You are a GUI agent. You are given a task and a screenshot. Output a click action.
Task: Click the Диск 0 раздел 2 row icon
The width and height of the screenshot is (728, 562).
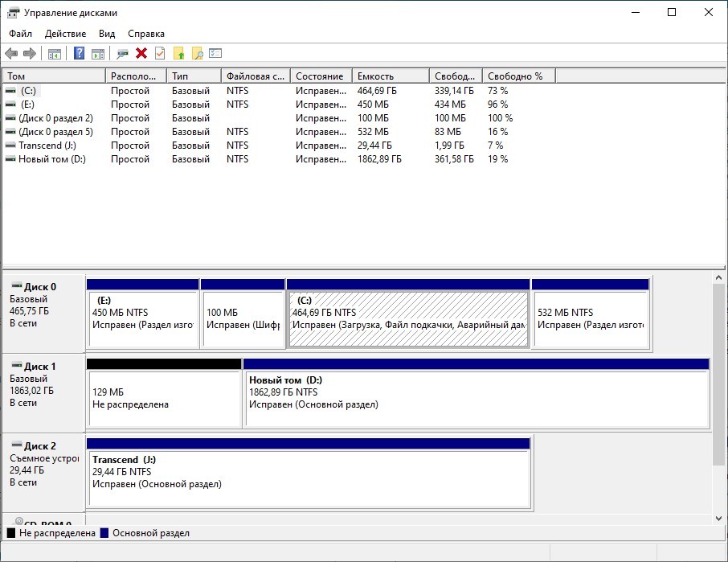(x=10, y=118)
